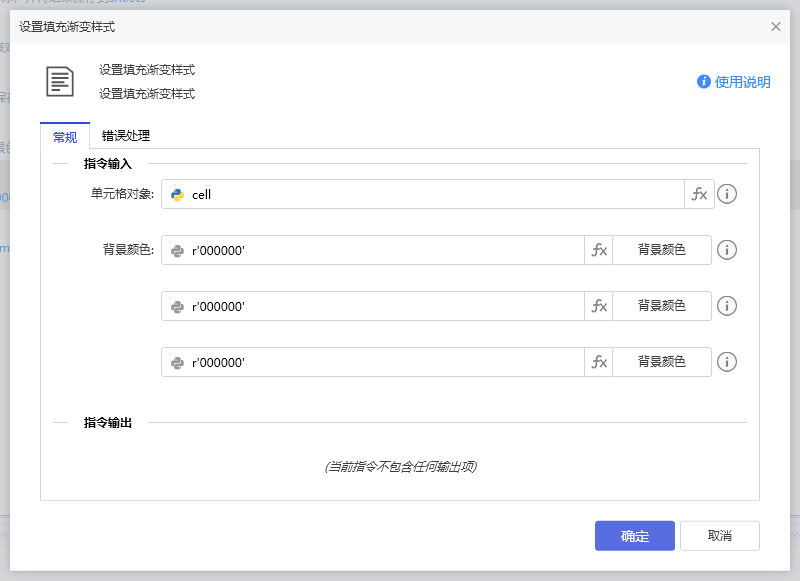Viewport: 800px width, 581px height.
Task: Click the fx icon in cell object row
Action: pyautogui.click(x=699, y=194)
